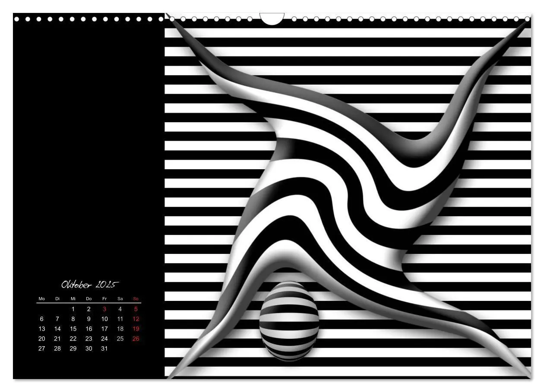Click date 28 in the calendar

point(57,349)
